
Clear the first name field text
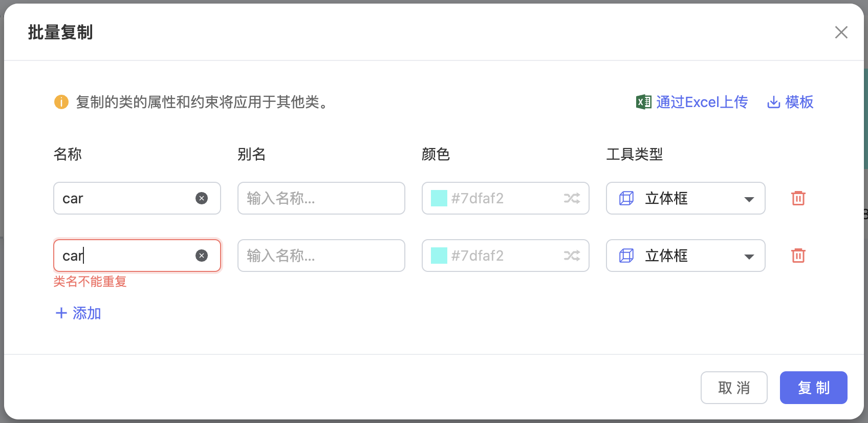202,198
